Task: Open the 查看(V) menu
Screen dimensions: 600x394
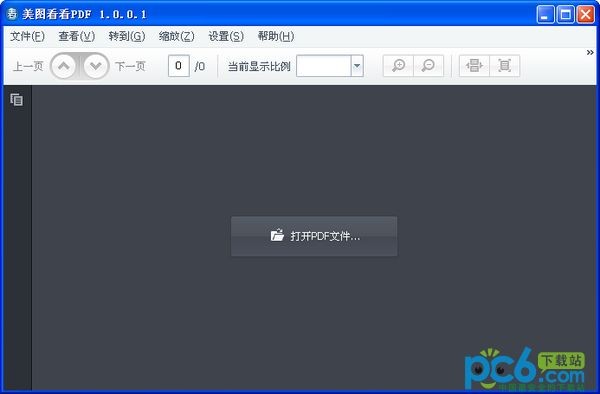Action: [x=77, y=36]
